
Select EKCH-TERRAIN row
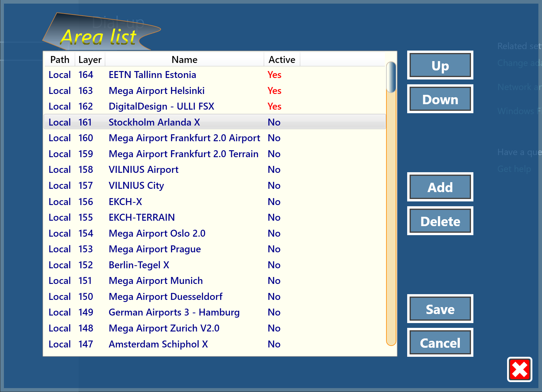tap(215, 217)
